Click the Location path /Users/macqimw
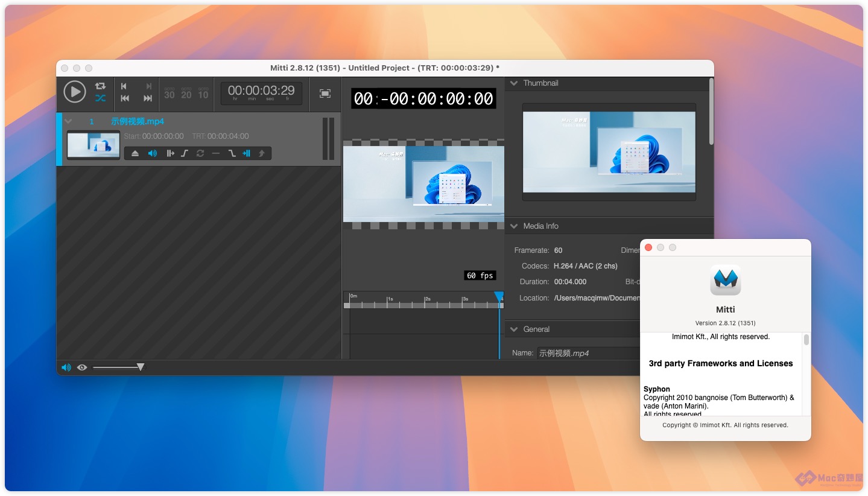Image resolution: width=868 pixels, height=496 pixels. click(x=597, y=298)
